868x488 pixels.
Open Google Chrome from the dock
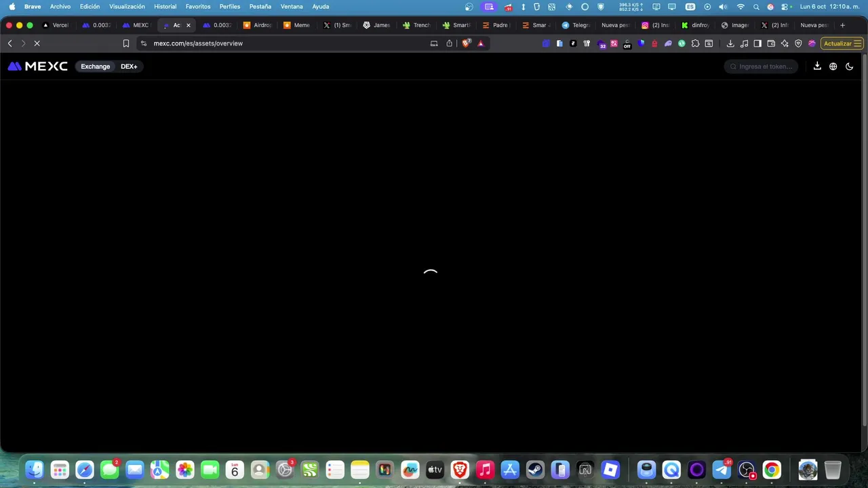click(772, 470)
